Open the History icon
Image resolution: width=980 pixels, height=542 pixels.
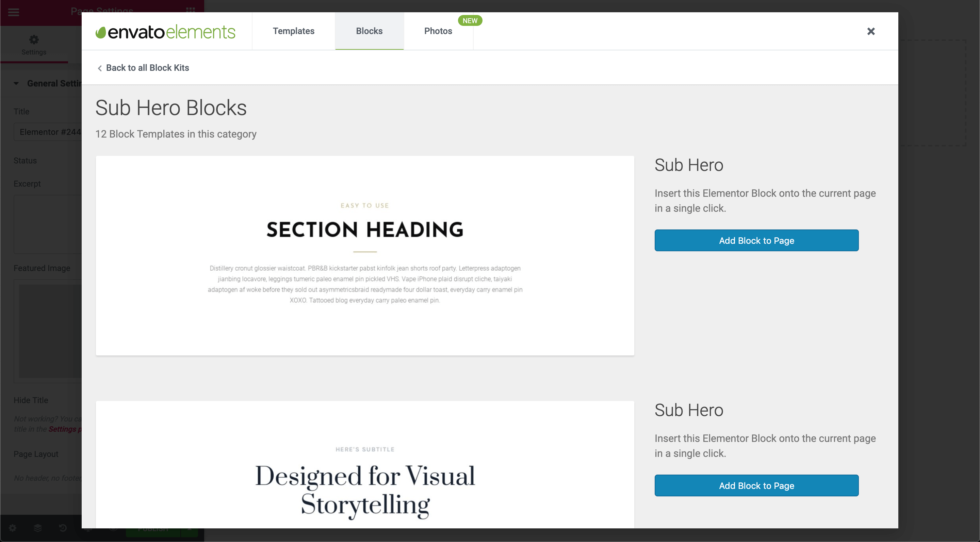click(x=63, y=528)
